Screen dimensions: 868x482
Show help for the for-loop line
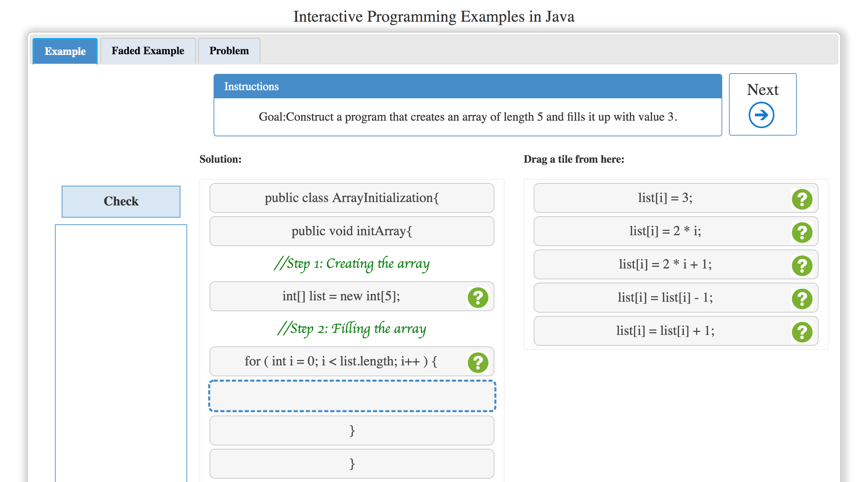pos(478,362)
